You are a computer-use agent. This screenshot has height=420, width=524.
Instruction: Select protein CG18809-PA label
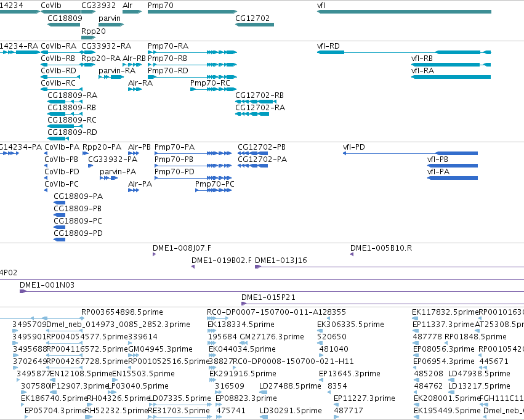(78, 196)
